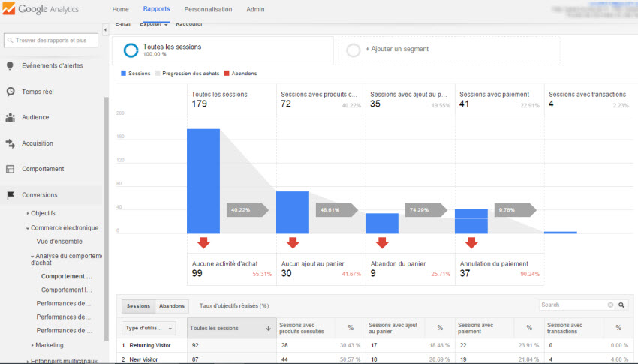Image resolution: width=638 pixels, height=364 pixels.
Task: Click the 9.76% progression arrow
Action: tap(515, 210)
